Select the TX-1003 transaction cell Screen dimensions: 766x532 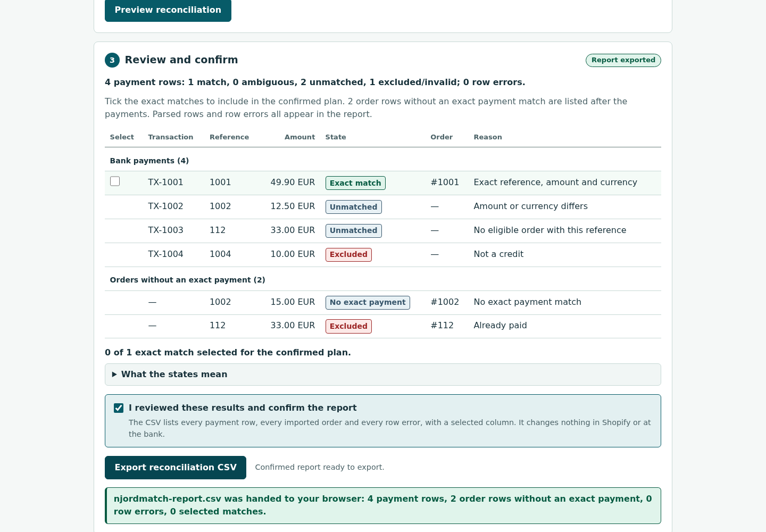165,230
